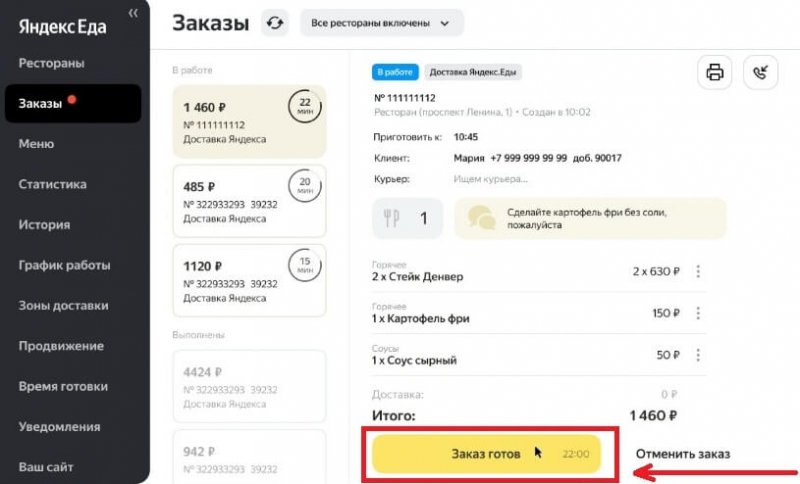Open График работы in the sidebar
The width and height of the screenshot is (800, 484).
pos(64,265)
